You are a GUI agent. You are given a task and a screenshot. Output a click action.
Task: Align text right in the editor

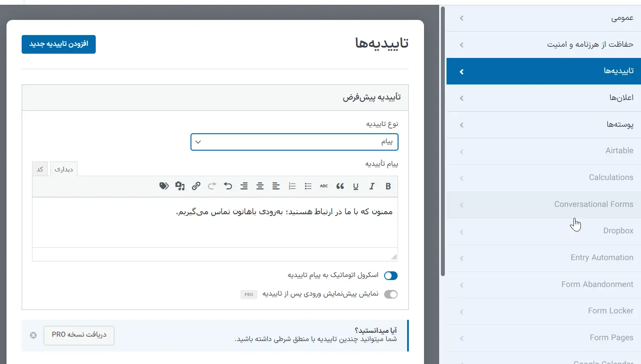coord(244,186)
